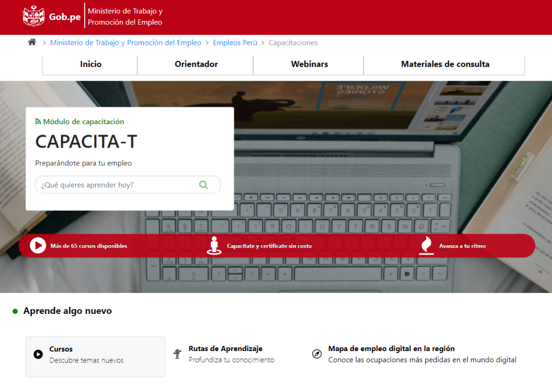Viewport: 552px width, 392px height.
Task: Click the flame icon beside Avanza
Action: (x=426, y=246)
